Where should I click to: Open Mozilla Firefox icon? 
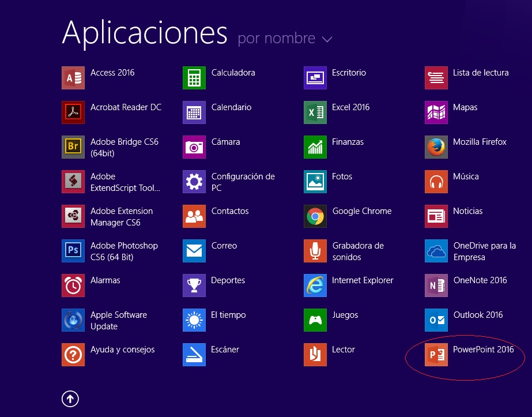[x=436, y=147]
